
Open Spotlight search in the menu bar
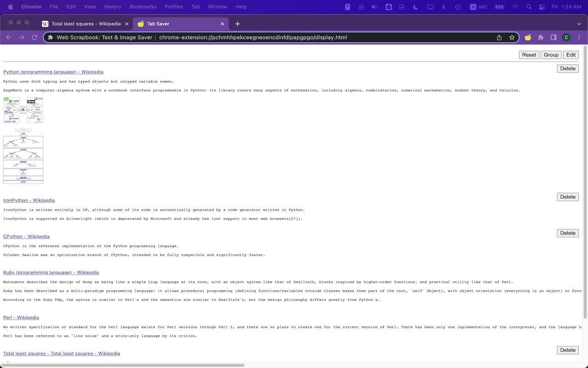coord(529,6)
